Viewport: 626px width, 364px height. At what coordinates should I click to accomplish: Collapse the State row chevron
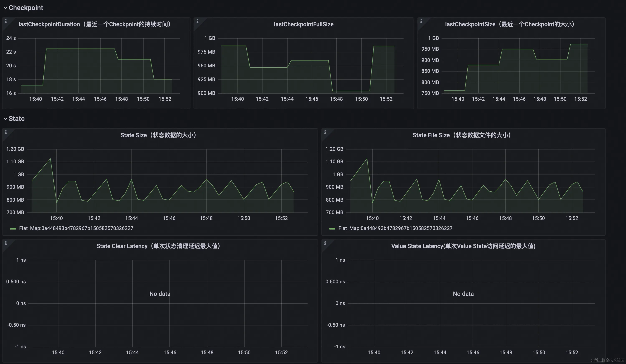click(5, 119)
